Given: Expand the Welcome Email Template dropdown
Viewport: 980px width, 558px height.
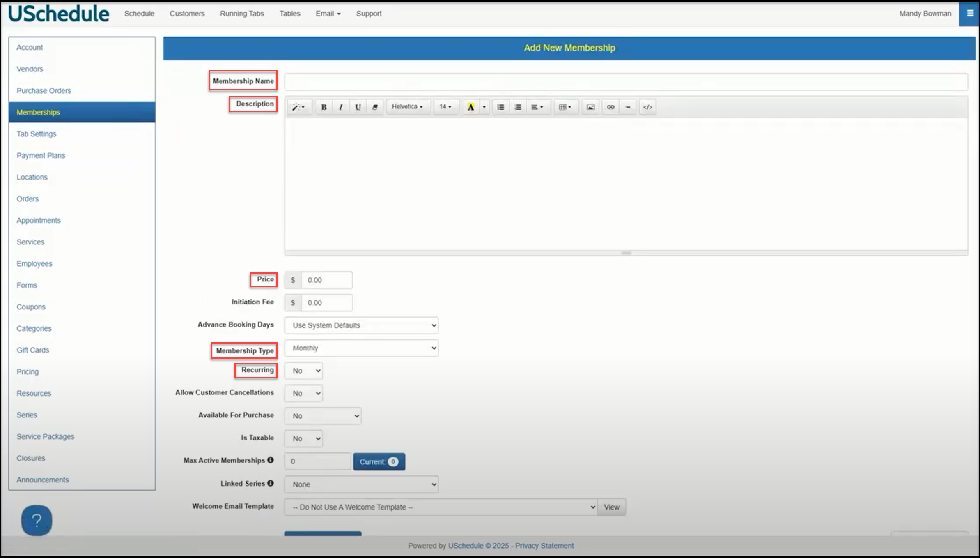Looking at the screenshot, I should click(441, 507).
